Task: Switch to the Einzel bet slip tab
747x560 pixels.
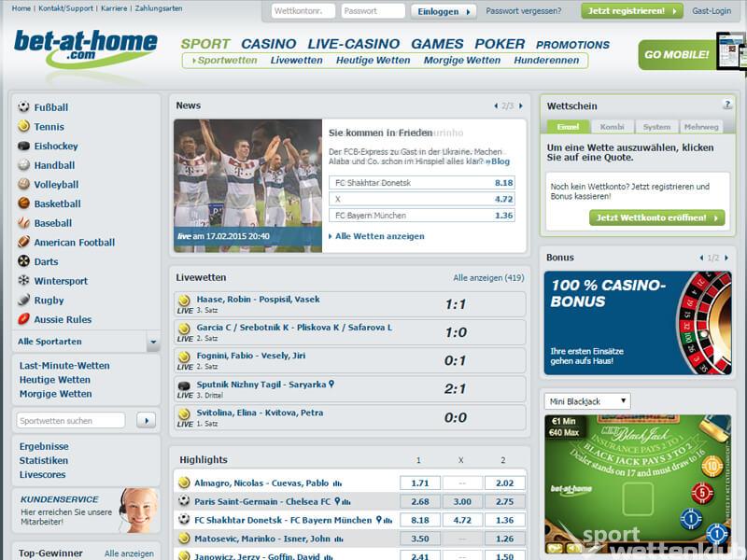Action: [x=568, y=127]
